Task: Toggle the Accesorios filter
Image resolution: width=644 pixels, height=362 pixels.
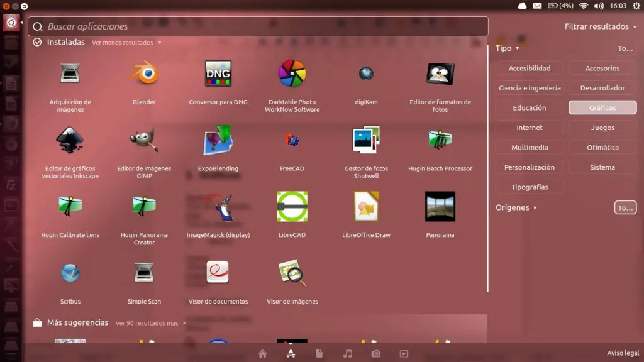Action: point(602,68)
